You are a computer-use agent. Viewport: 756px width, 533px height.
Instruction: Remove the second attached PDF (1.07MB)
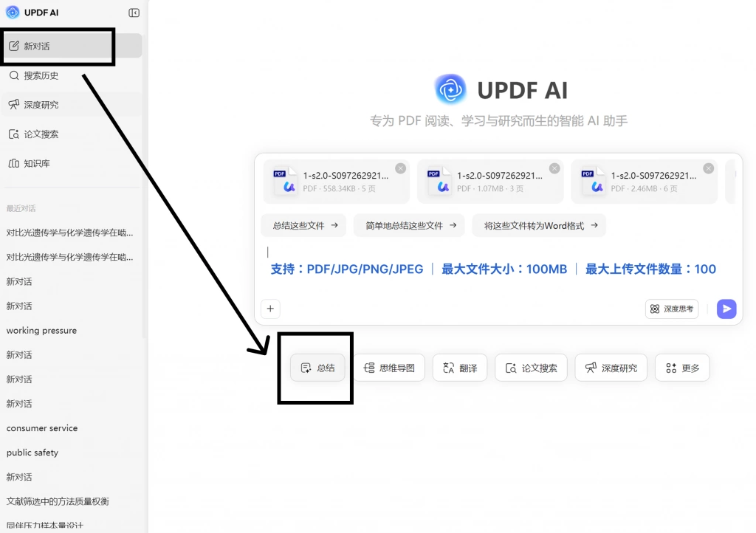point(555,168)
